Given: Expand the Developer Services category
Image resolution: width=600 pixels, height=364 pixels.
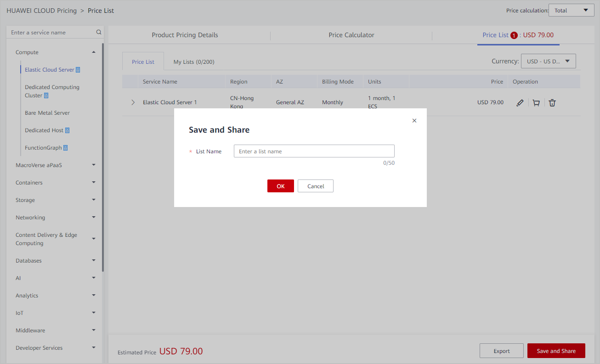Looking at the screenshot, I should (94, 348).
